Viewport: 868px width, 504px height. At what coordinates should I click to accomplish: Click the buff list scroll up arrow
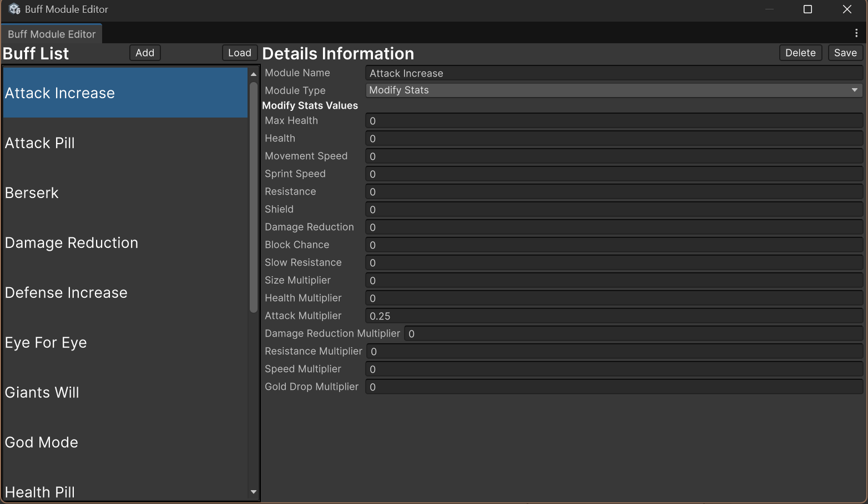point(254,74)
